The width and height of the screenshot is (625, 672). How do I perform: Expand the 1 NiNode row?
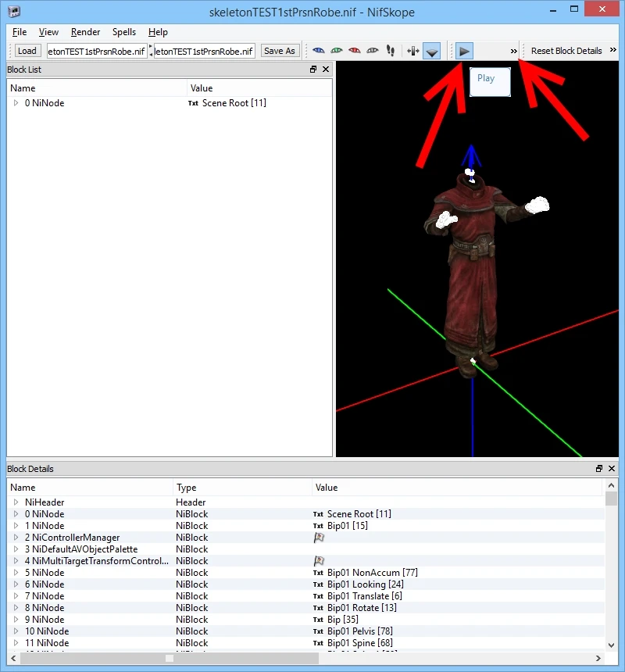pyautogui.click(x=16, y=525)
